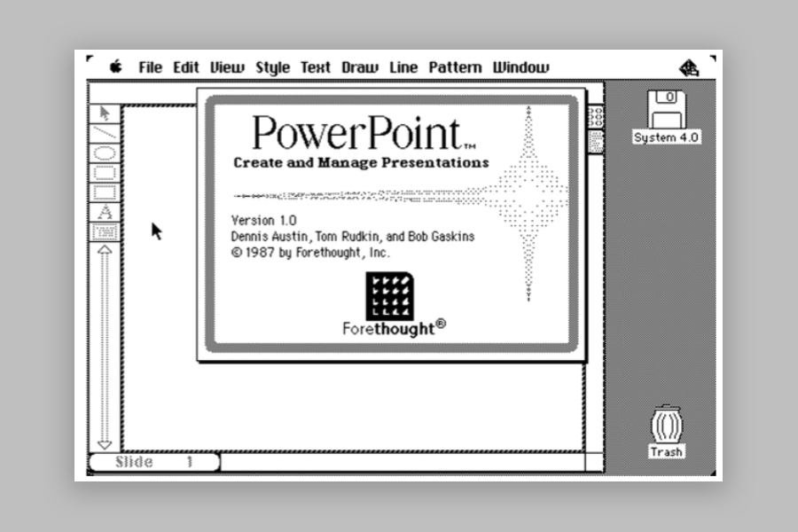Click the application switcher icon in menu bar
This screenshot has width=798, height=532.
[689, 67]
